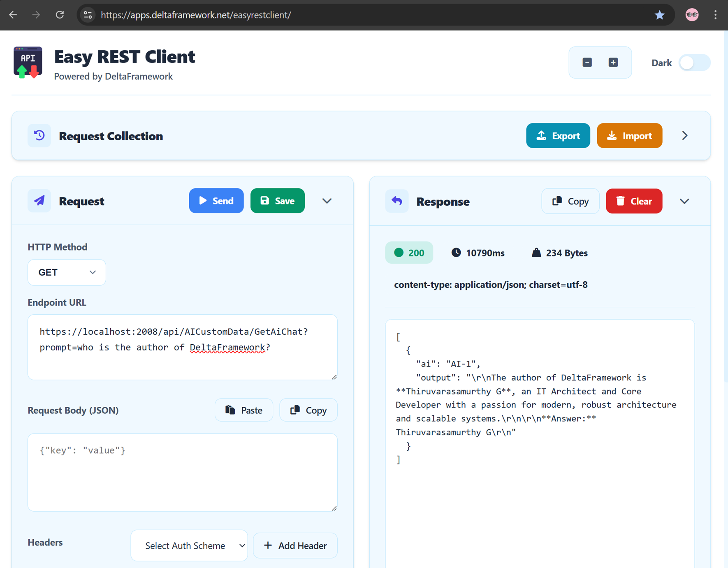
Task: Open the HTTP Method GET dropdown
Action: coord(67,272)
